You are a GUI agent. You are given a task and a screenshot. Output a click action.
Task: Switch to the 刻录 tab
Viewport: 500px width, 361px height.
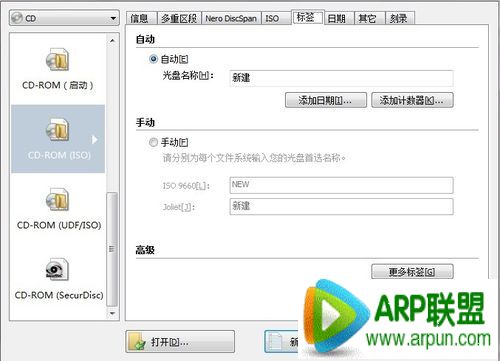click(399, 18)
